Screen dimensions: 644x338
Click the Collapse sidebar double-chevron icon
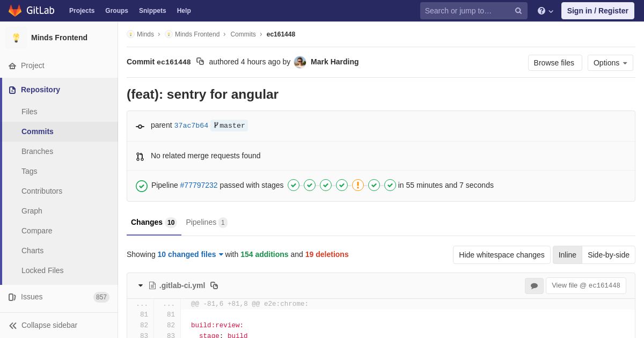tap(13, 326)
